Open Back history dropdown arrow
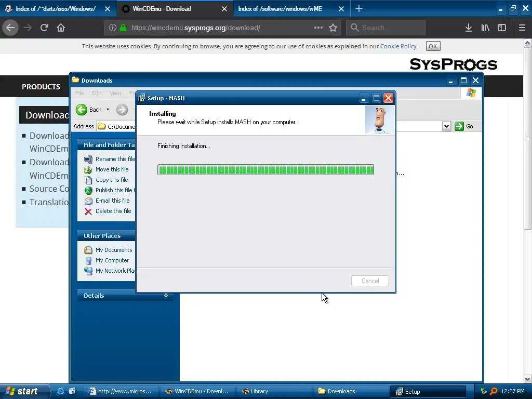This screenshot has height=399, width=532. (108, 110)
